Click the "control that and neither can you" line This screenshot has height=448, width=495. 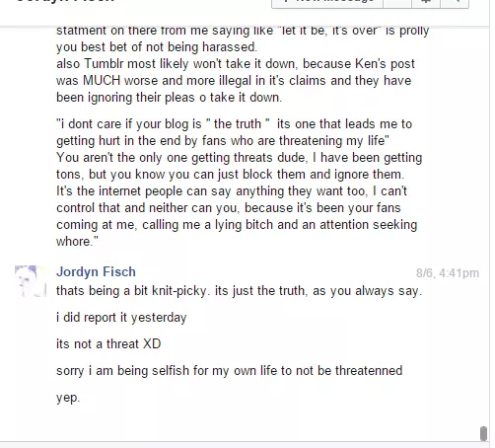tap(229, 208)
